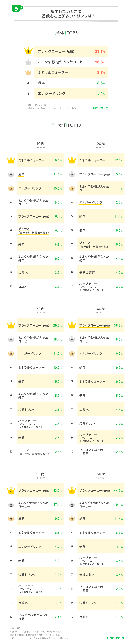The width and height of the screenshot is (132, 644).
Task: Open the LINE リサーチ logo in footer
Action: pos(115,638)
